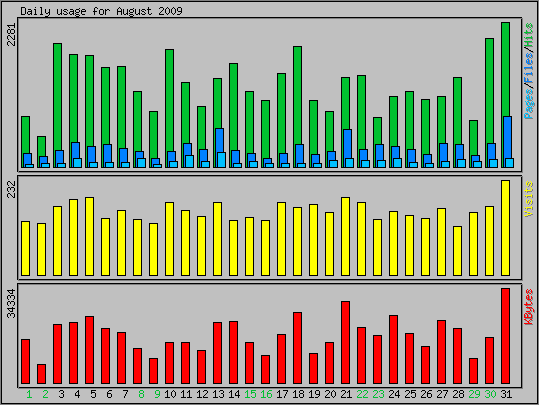The height and width of the screenshot is (405, 539).
Task: Click day 5 on the x-axis
Action: [93, 394]
